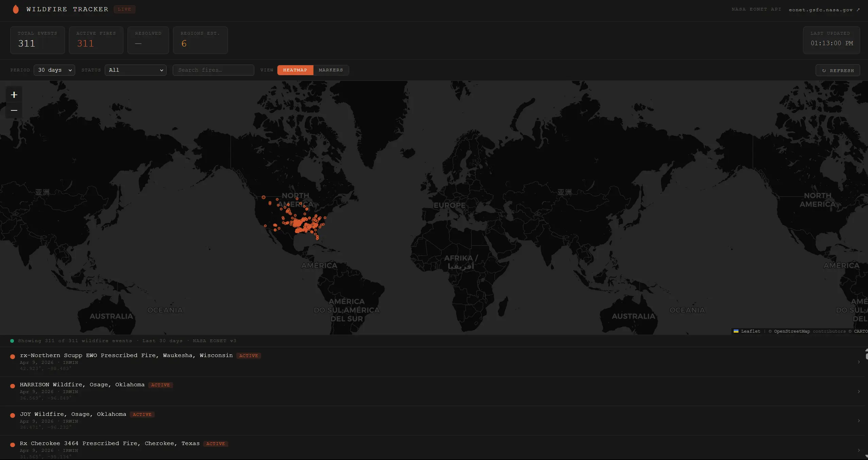Open the OpenStreetMap attribution link
This screenshot has width=868, height=460.
tap(792, 331)
